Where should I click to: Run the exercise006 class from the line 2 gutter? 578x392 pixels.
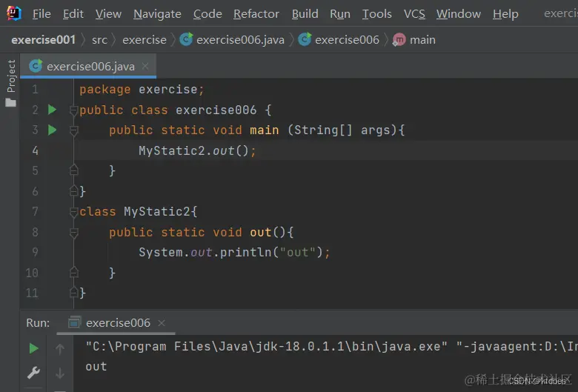pyautogui.click(x=53, y=110)
